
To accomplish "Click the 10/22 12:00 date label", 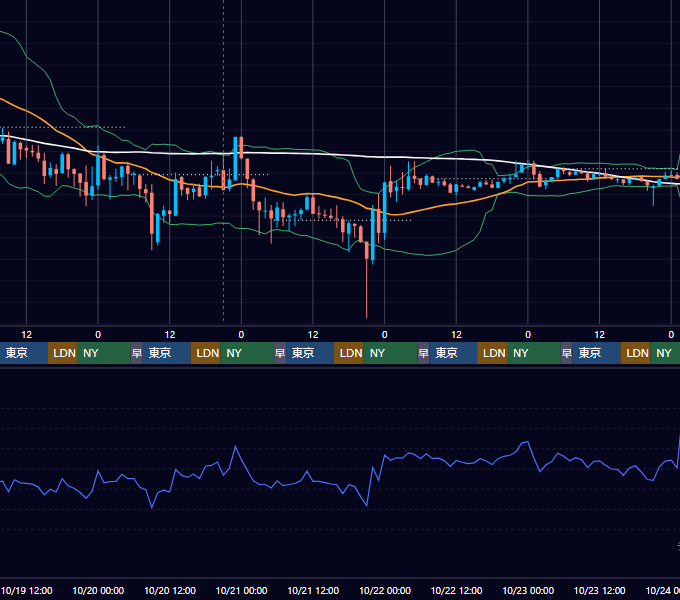I will point(456,590).
